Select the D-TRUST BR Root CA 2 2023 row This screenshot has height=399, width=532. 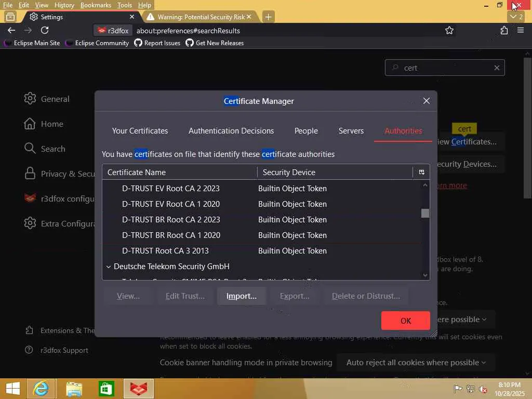(262, 220)
